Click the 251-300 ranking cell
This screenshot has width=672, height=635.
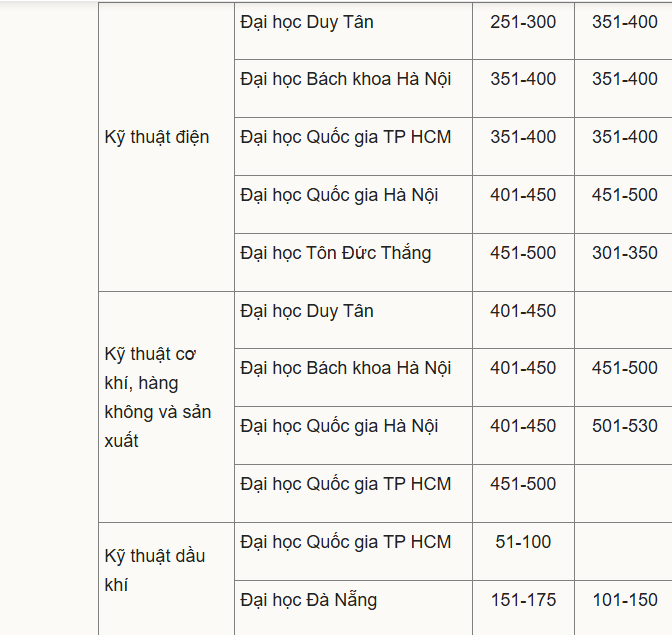tap(523, 21)
